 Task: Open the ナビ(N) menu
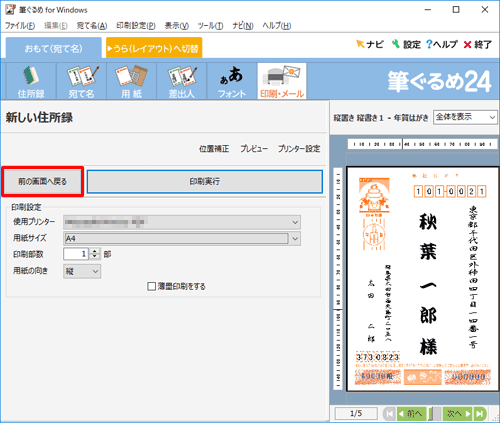pyautogui.click(x=243, y=26)
